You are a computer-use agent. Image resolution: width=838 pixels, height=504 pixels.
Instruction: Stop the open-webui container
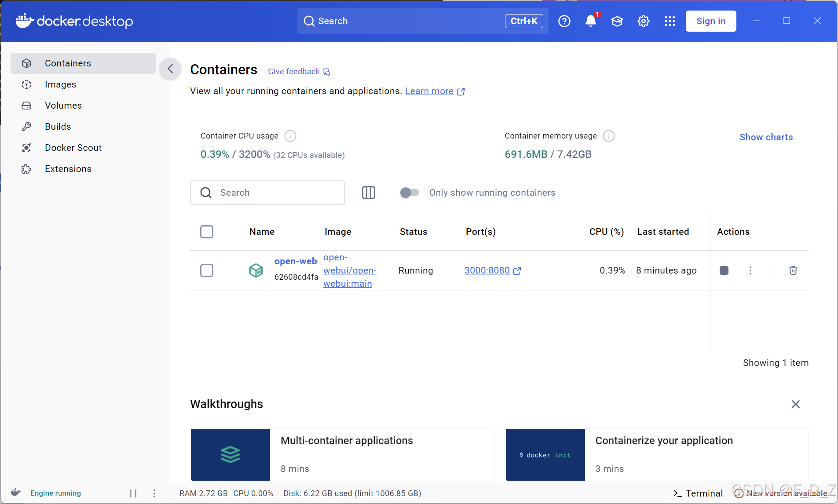(724, 270)
